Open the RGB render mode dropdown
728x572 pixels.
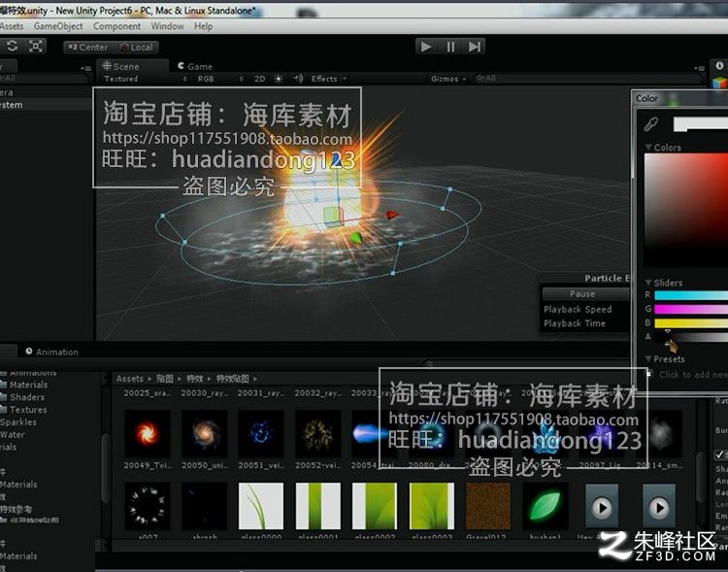(219, 79)
